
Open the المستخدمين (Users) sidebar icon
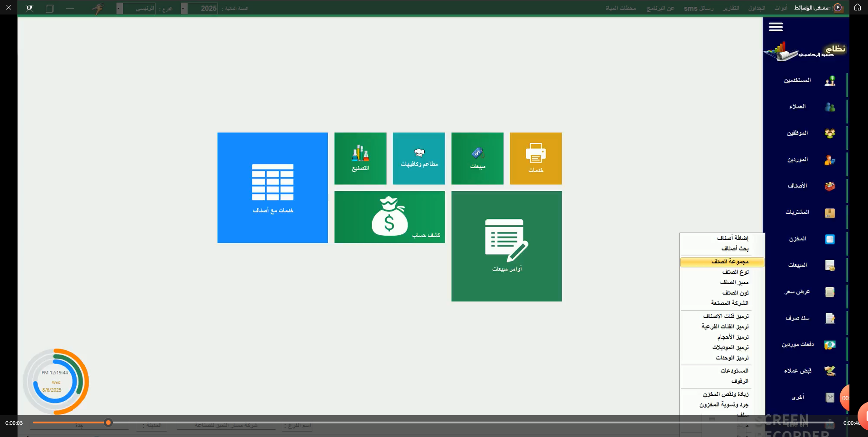(829, 81)
